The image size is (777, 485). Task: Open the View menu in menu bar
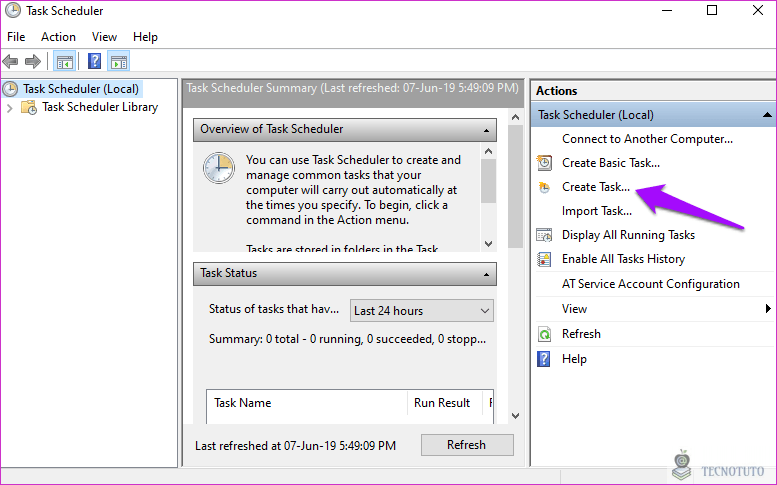[104, 37]
